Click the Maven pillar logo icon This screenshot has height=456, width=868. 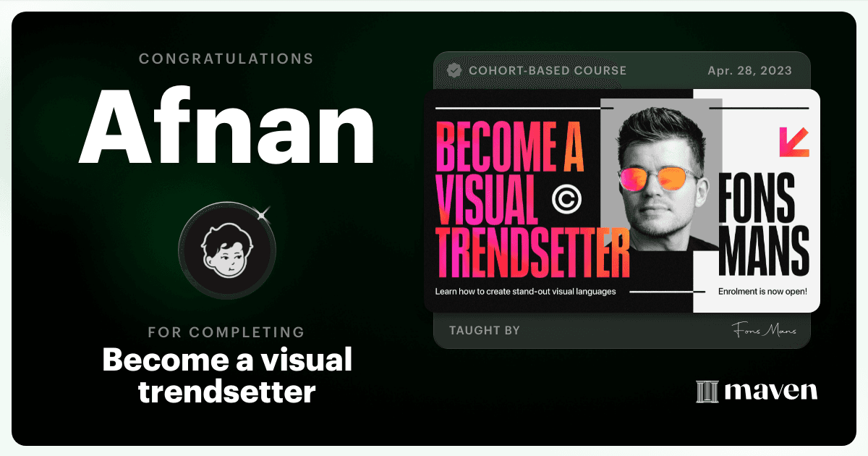707,392
